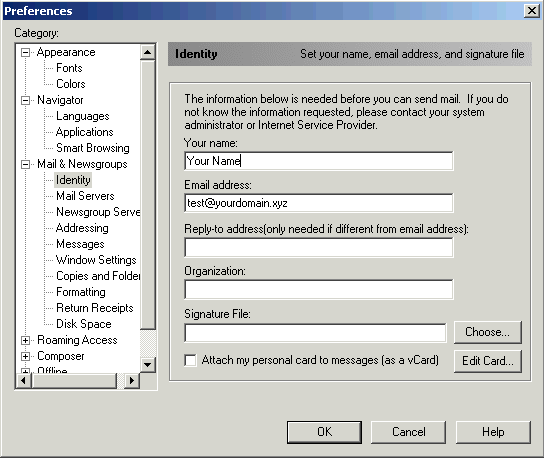Select Smart Browsing category
544x458 pixels.
click(x=93, y=148)
